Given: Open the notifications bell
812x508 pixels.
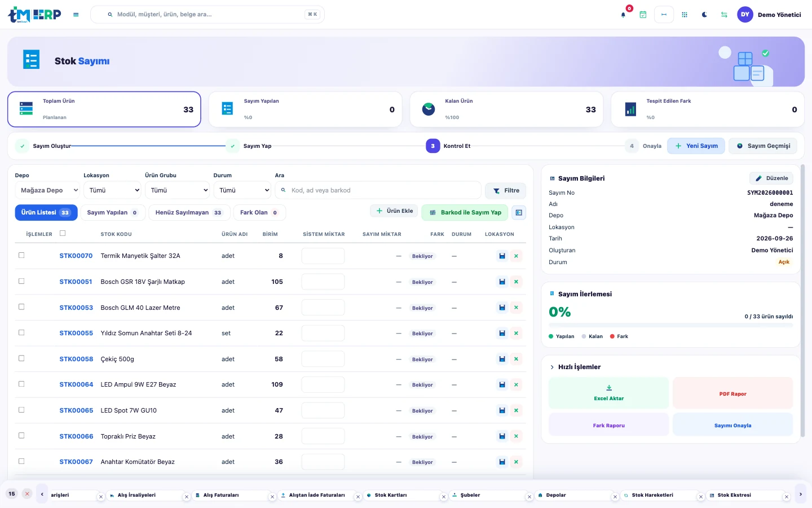Looking at the screenshot, I should click(x=623, y=15).
